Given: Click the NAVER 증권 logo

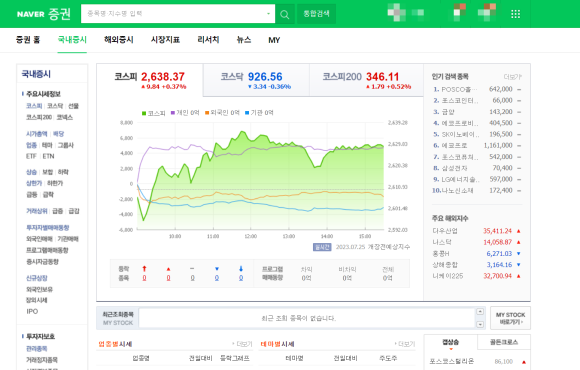Looking at the screenshot, I should tap(44, 14).
